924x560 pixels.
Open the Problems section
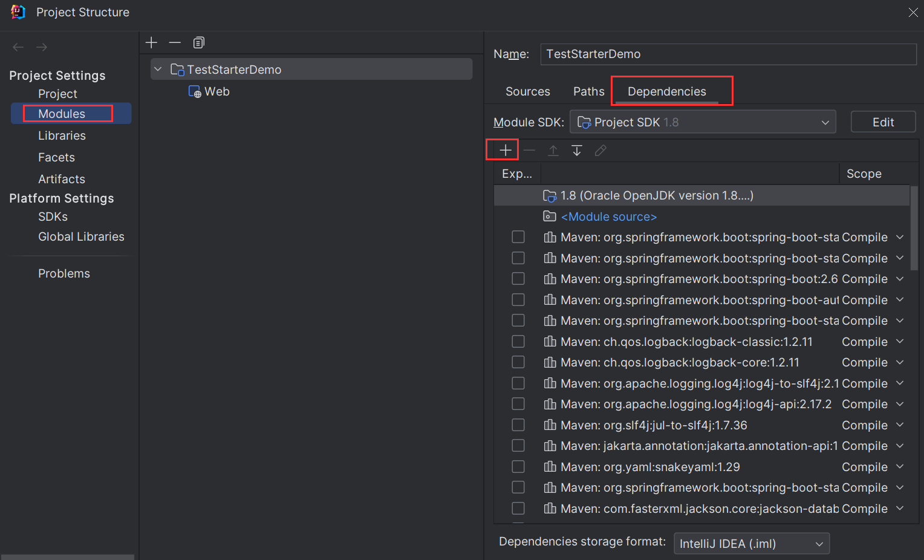point(64,273)
